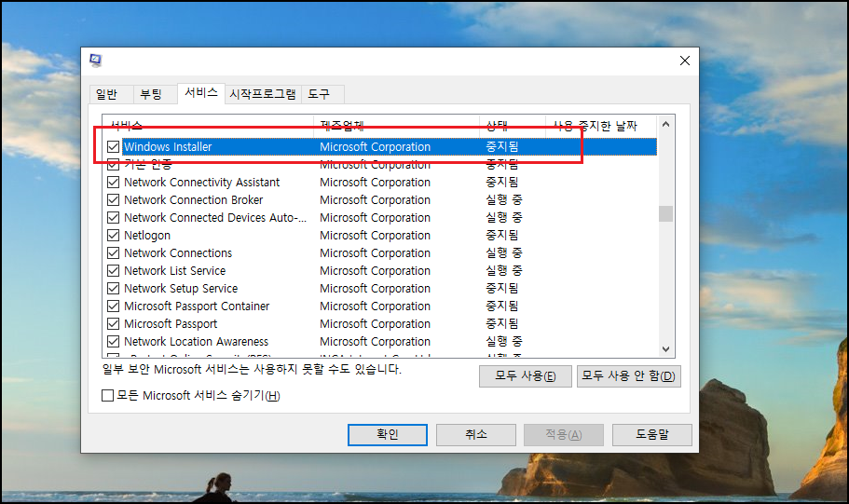Select the Netlogon service name
849x504 pixels.
[x=147, y=236]
